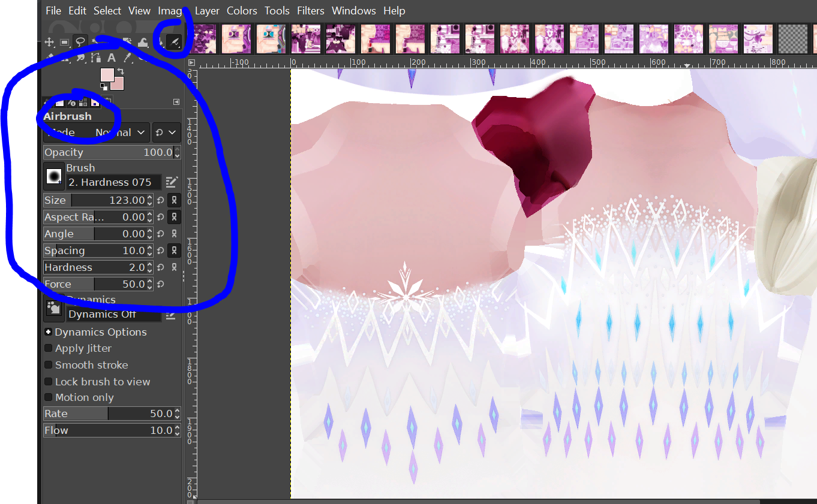This screenshot has width=817, height=504.
Task: Expand the Dynamics Options section
Action: coord(48,332)
